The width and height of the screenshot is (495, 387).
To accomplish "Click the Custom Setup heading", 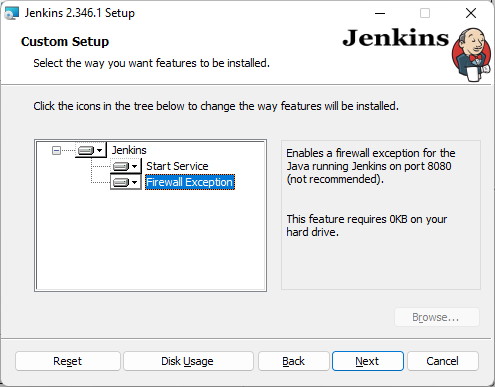I will [65, 42].
